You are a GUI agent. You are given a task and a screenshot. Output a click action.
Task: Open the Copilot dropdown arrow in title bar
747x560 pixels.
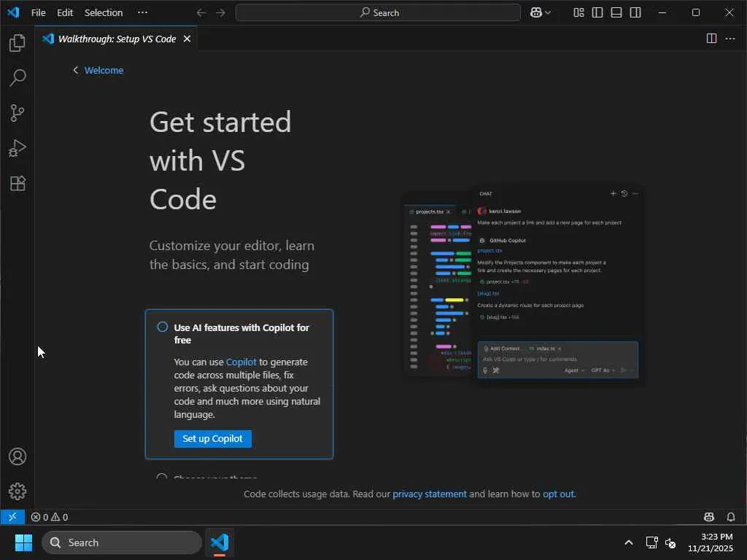tap(548, 13)
